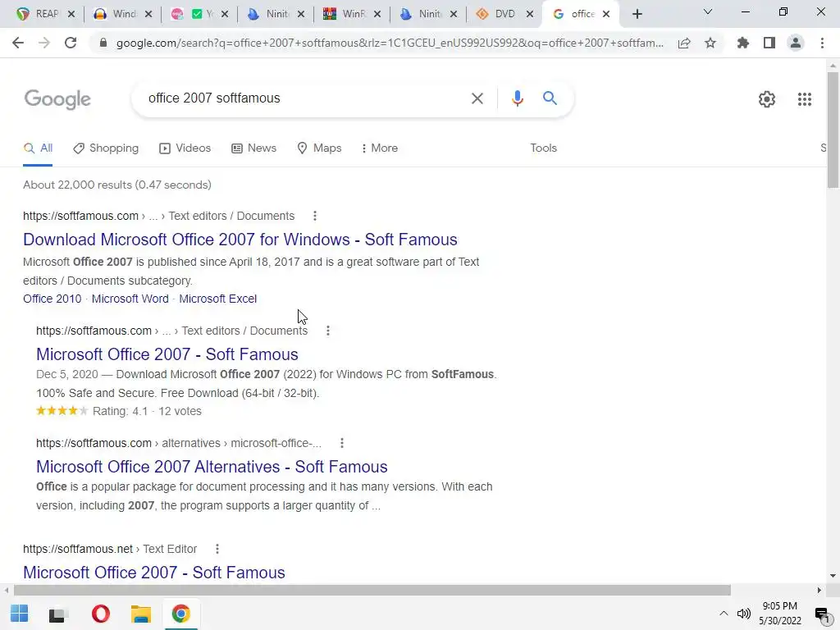This screenshot has height=630, width=840.
Task: Open search Tools options
Action: (543, 148)
